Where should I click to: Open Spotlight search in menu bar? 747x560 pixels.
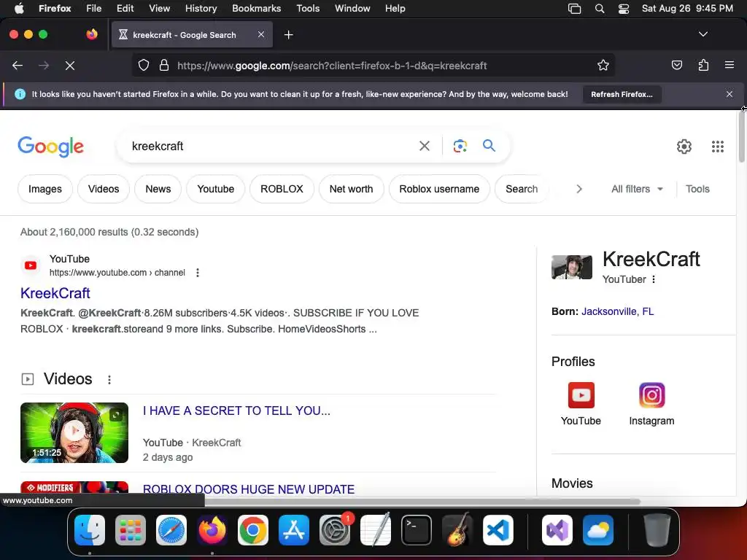[x=600, y=9]
